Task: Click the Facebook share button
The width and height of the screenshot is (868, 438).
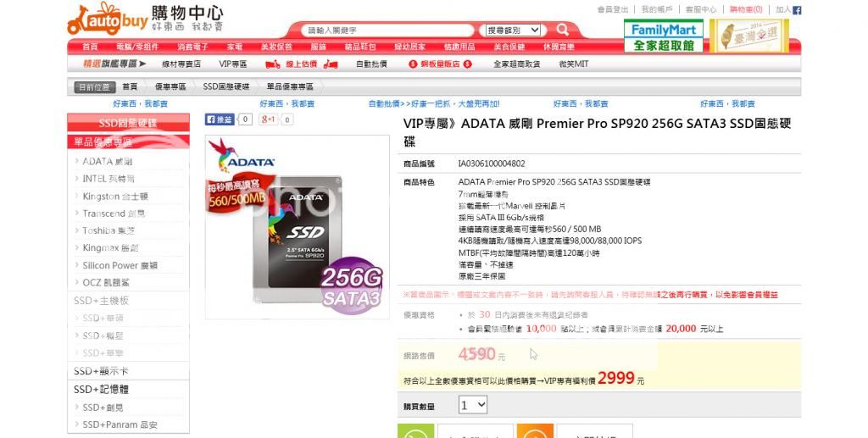Action: 220,119
